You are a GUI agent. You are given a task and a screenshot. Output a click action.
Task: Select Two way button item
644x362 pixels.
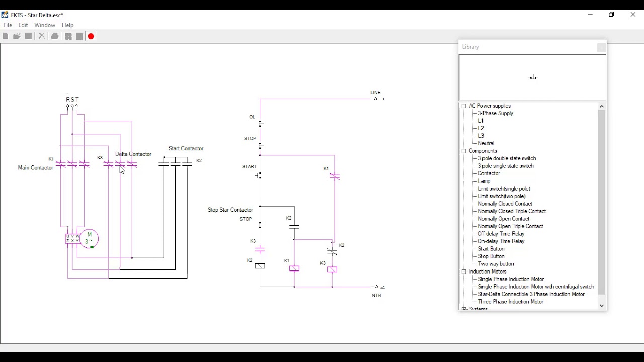click(496, 264)
